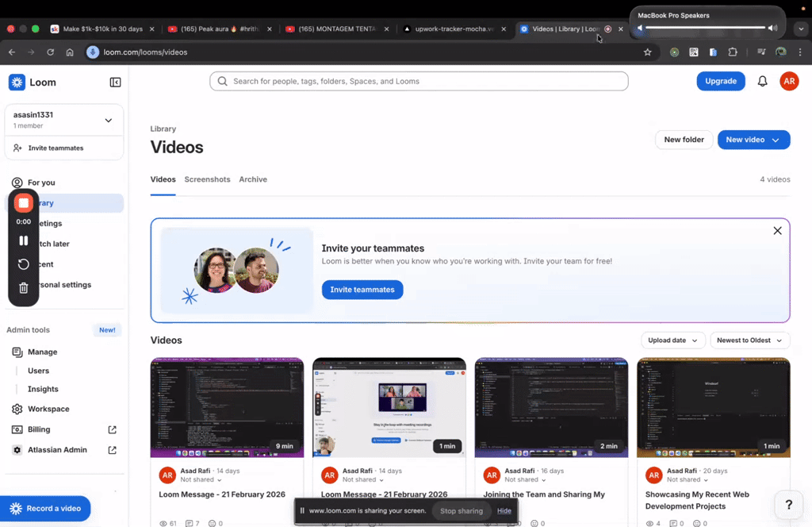The width and height of the screenshot is (812, 527).
Task: Collapse the Loom sidebar with the panel icon
Action: [x=116, y=83]
